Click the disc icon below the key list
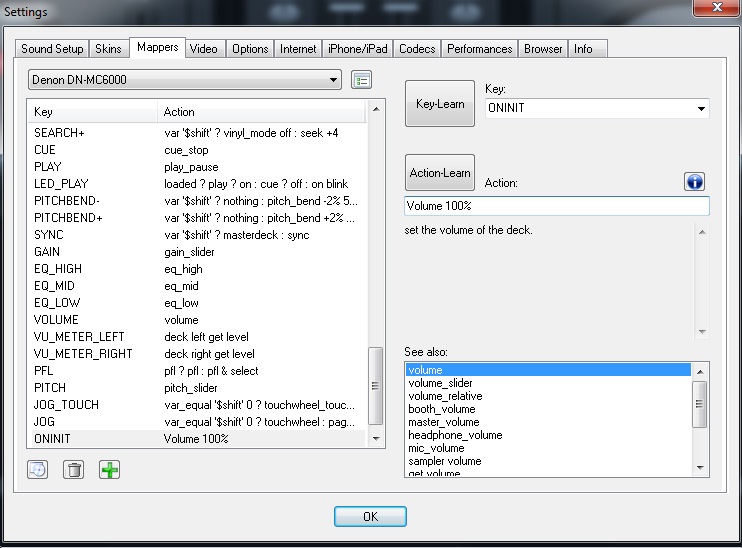 [x=38, y=469]
